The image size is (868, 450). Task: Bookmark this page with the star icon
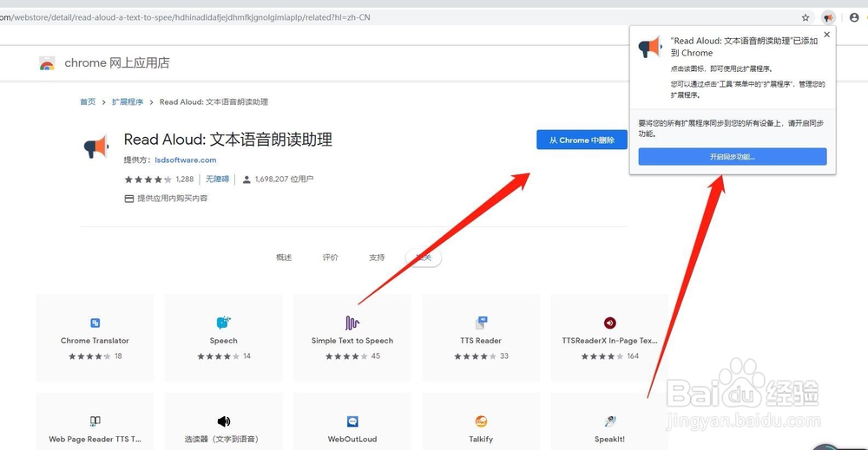(x=806, y=17)
